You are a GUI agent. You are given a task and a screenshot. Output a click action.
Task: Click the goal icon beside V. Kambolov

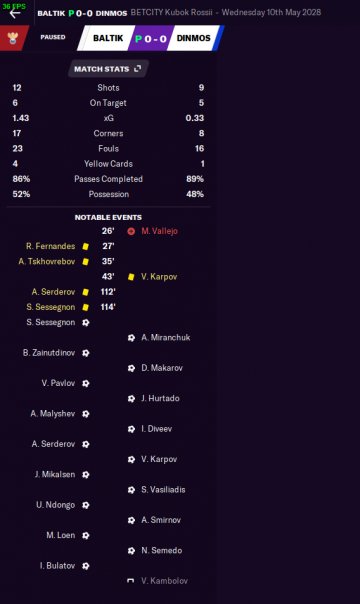pyautogui.click(x=131, y=581)
